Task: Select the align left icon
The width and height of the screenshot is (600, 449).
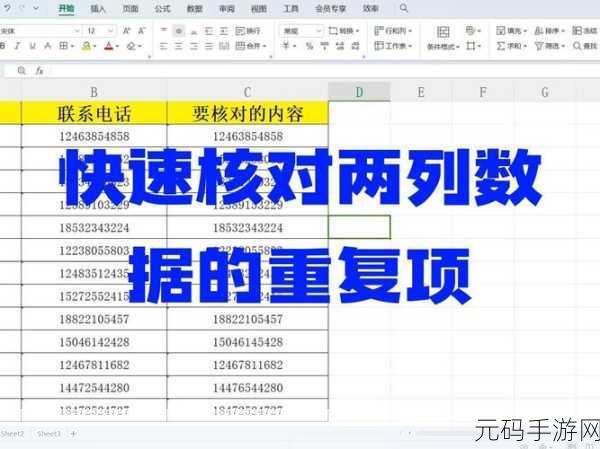Action: 163,46
